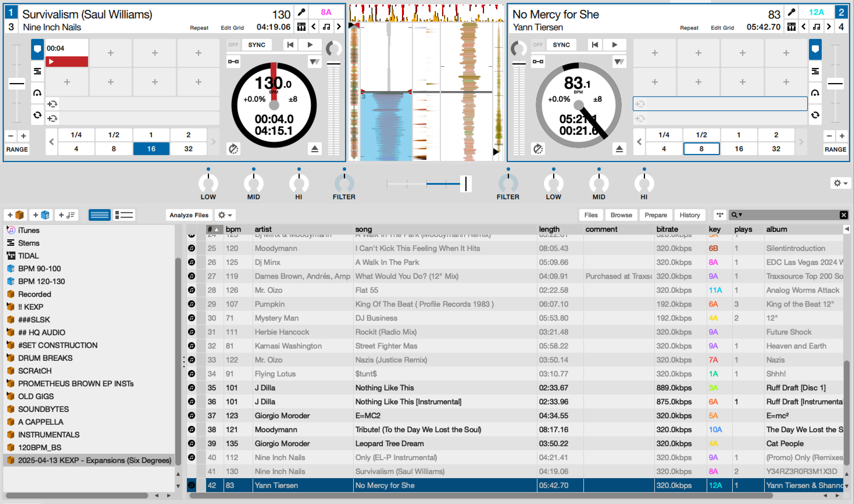Activate 16-beat auto loop on deck 1
The width and height of the screenshot is (854, 504).
pyautogui.click(x=151, y=149)
